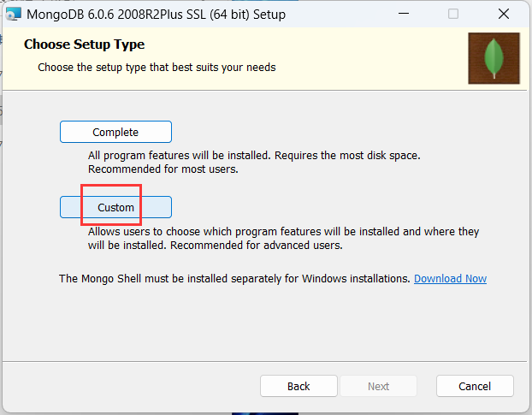Click the 'Recommended for advanced users' description line
This screenshot has width=532, height=415.
(x=215, y=245)
